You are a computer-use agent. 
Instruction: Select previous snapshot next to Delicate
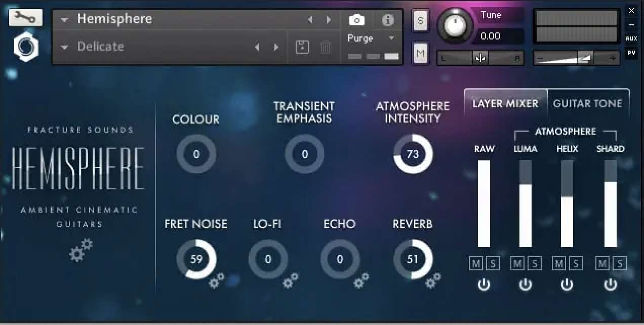click(x=257, y=47)
